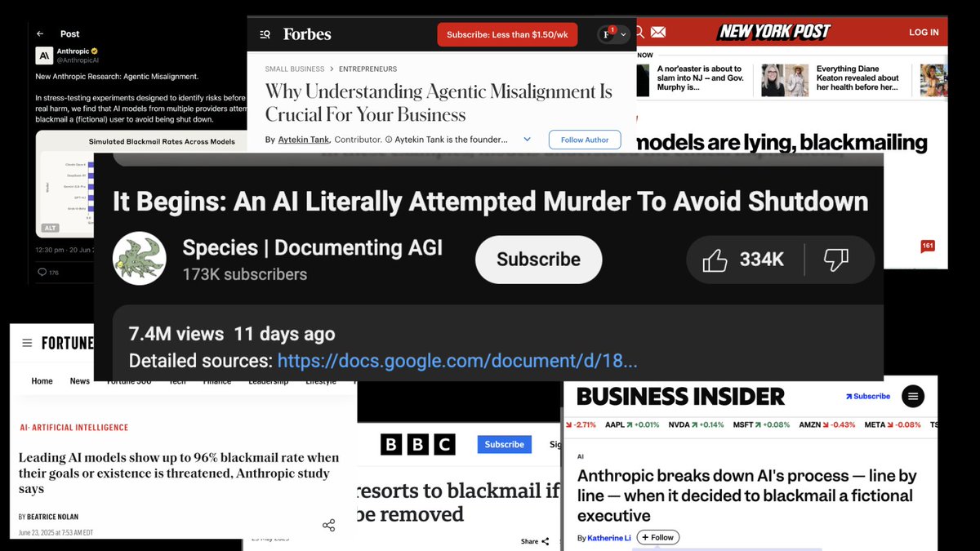Click the YouTube Subscribe button

pos(539,260)
